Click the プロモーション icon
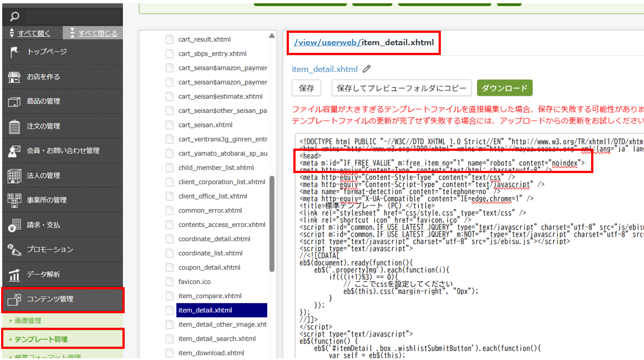The image size is (644, 360). (x=14, y=250)
